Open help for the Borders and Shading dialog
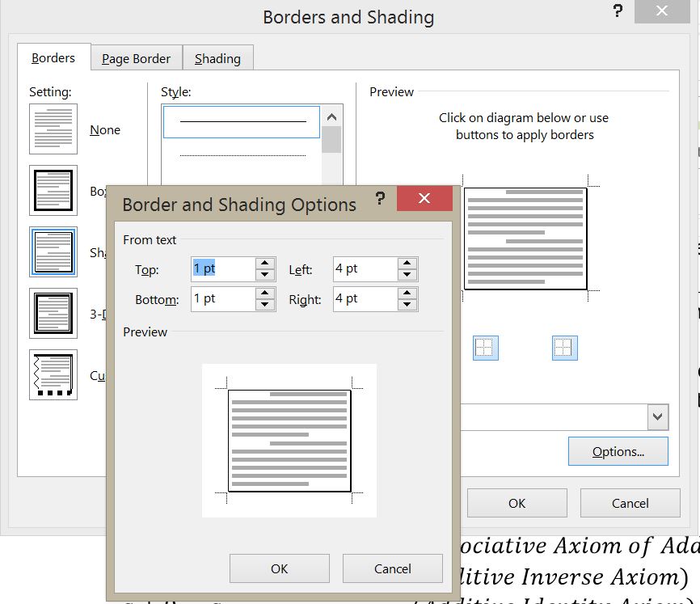This screenshot has width=700, height=604. click(x=618, y=11)
